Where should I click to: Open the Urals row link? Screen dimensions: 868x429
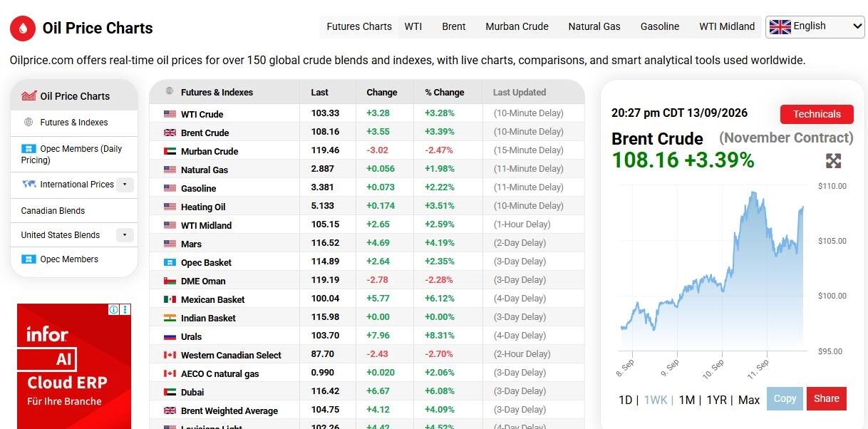click(x=191, y=336)
